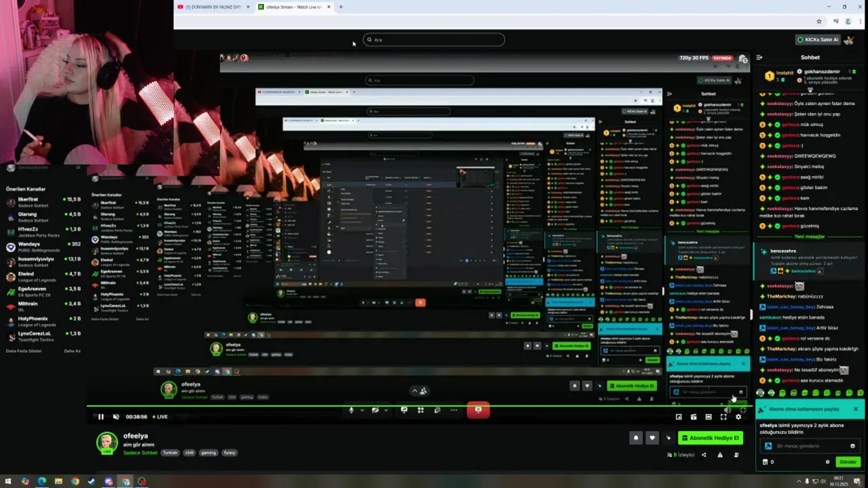Expand the gift leaderboard arrow
Image resolution: width=868 pixels, height=488 pixels.
(810, 89)
